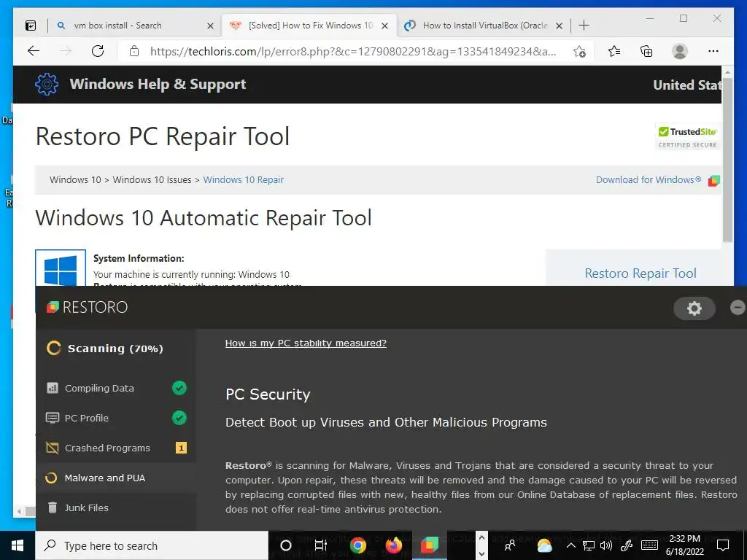Open a new browser tab
747x560 pixels.
click(x=584, y=26)
